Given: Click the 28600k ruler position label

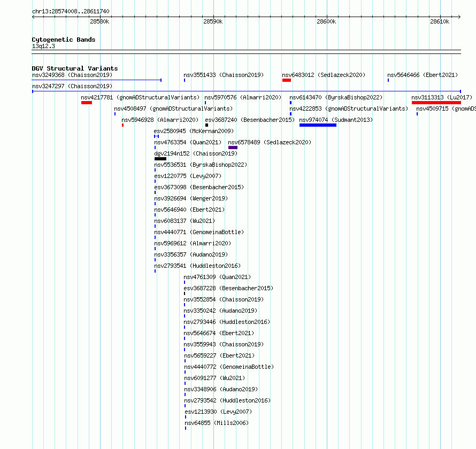Looking at the screenshot, I should pos(326,21).
